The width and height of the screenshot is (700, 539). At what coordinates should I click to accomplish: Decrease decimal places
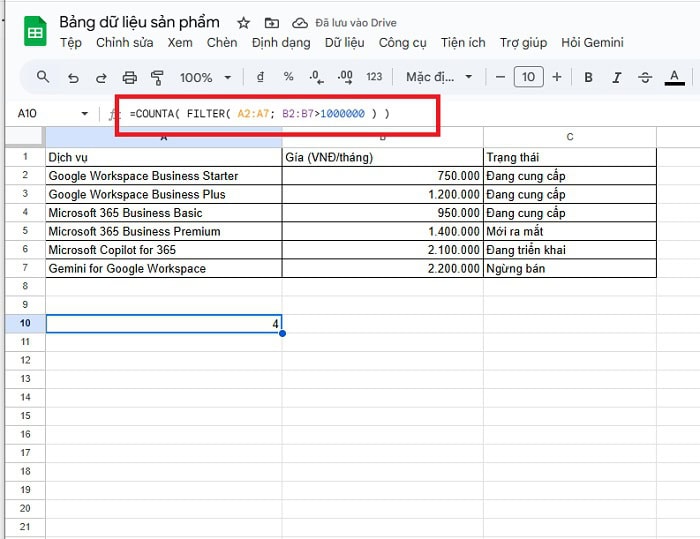317,77
